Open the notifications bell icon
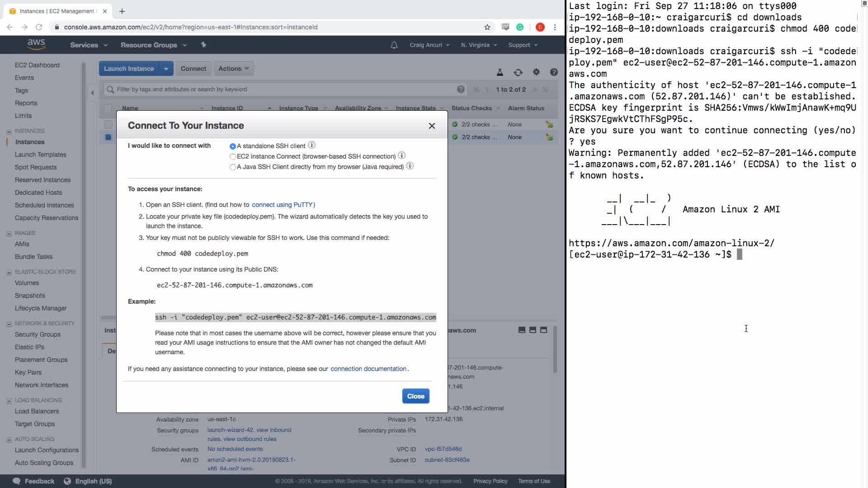 (394, 45)
